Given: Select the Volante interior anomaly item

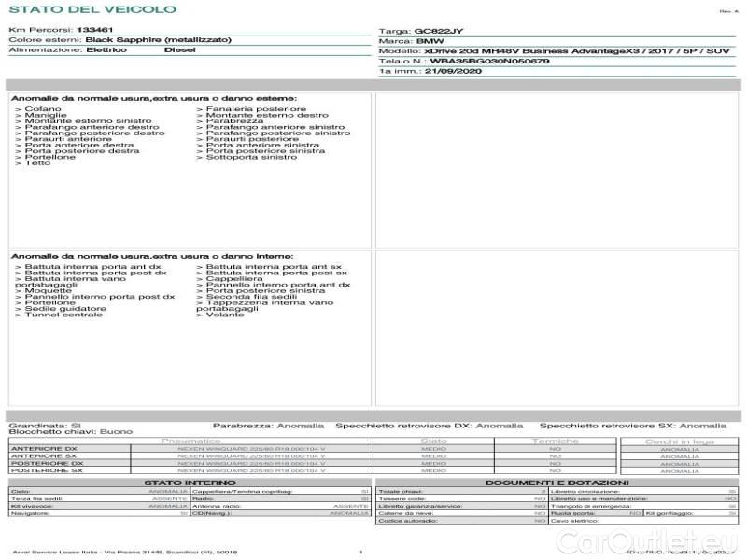Looking at the screenshot, I should pos(224,315).
